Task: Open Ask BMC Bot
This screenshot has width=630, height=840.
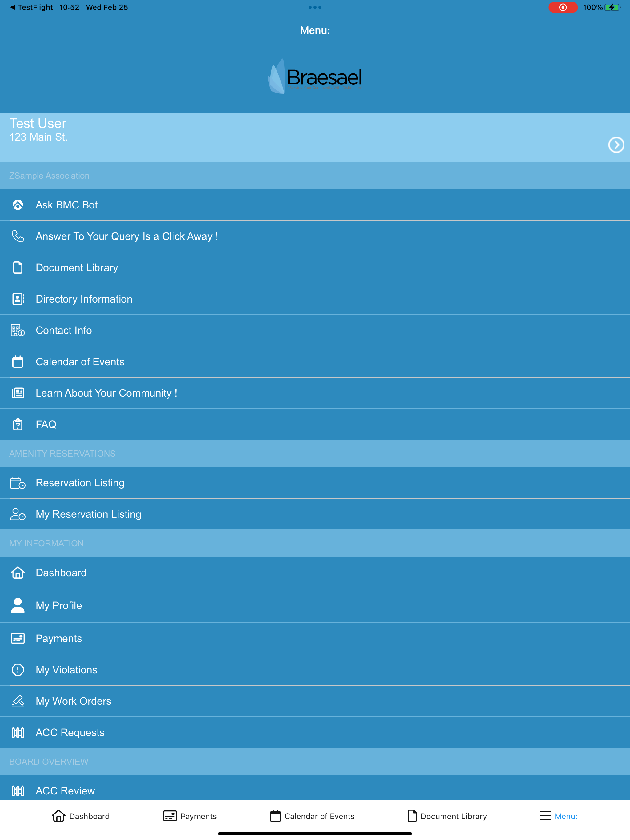Action: click(x=315, y=205)
